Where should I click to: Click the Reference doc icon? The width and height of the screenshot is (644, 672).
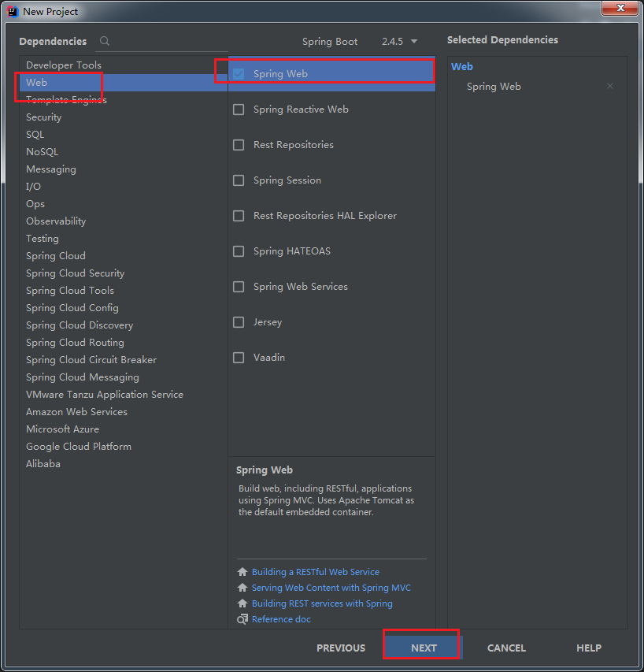242,619
